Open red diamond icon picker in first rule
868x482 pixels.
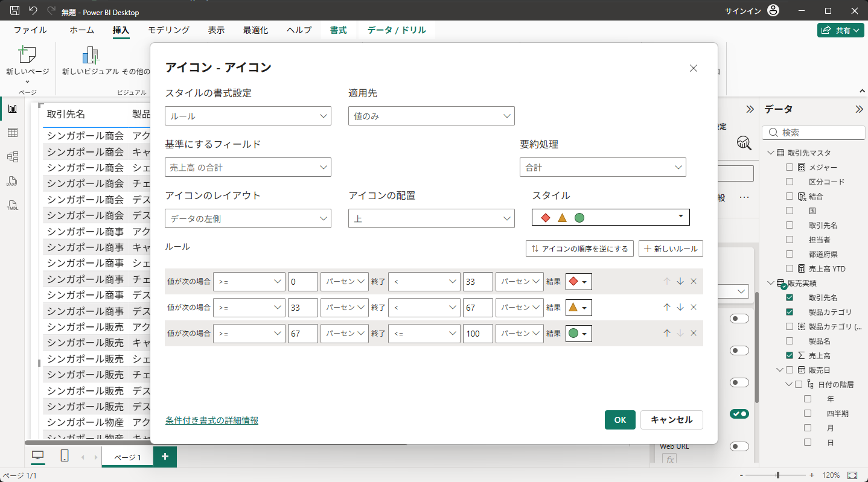tap(578, 281)
